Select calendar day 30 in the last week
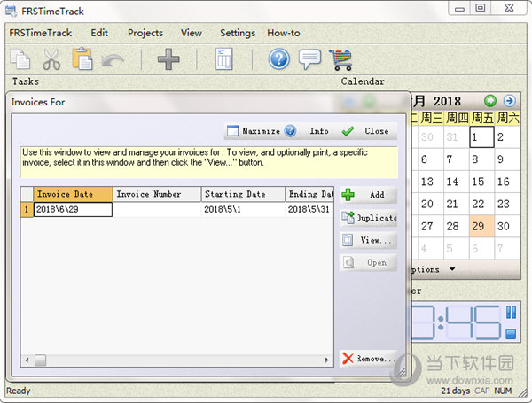This screenshot has width=532, height=403. click(x=507, y=226)
